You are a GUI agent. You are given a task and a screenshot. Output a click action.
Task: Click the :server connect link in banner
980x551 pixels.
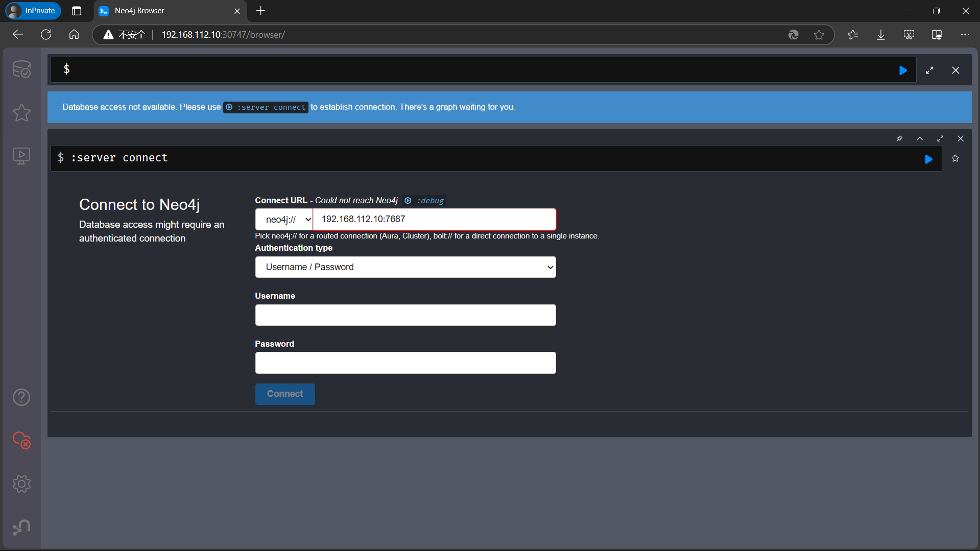pos(266,107)
